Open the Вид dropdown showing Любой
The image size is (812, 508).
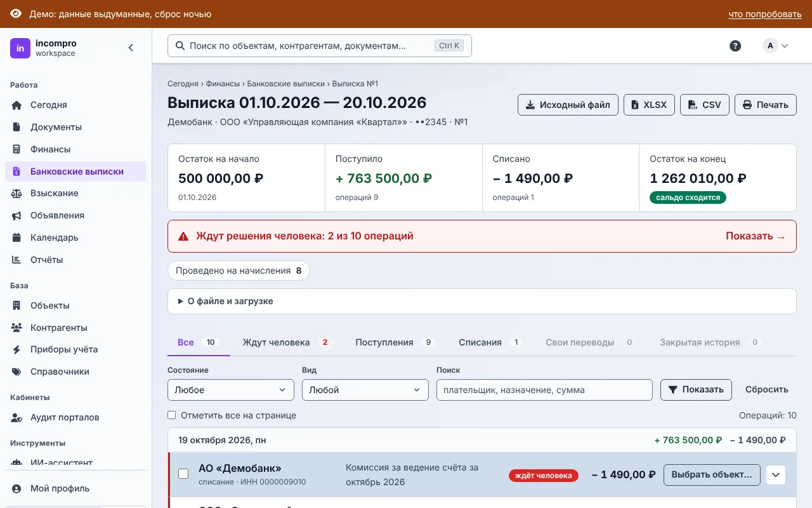point(365,390)
